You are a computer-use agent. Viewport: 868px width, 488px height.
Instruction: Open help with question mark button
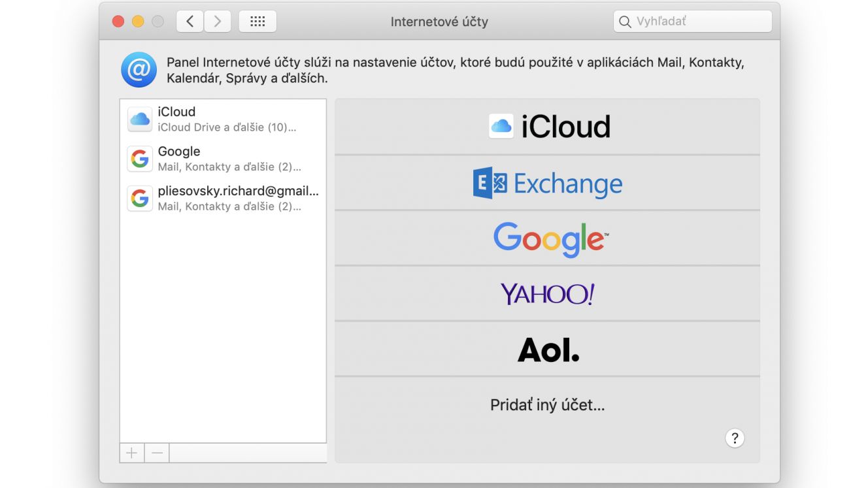point(735,438)
